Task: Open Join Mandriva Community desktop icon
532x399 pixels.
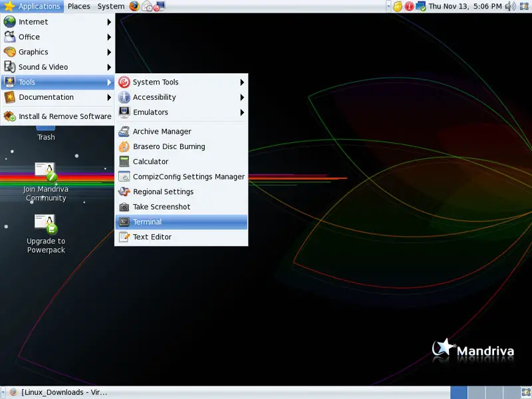Action: click(46, 182)
